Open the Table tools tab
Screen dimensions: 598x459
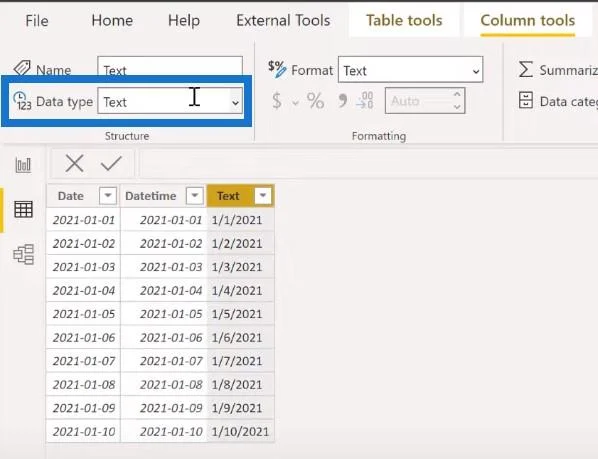click(x=404, y=20)
